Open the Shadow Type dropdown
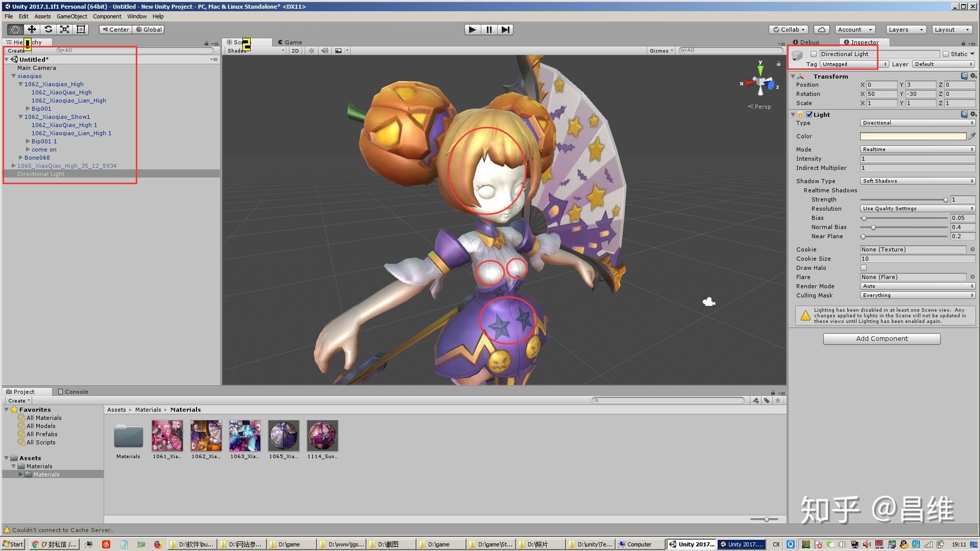 (x=918, y=181)
